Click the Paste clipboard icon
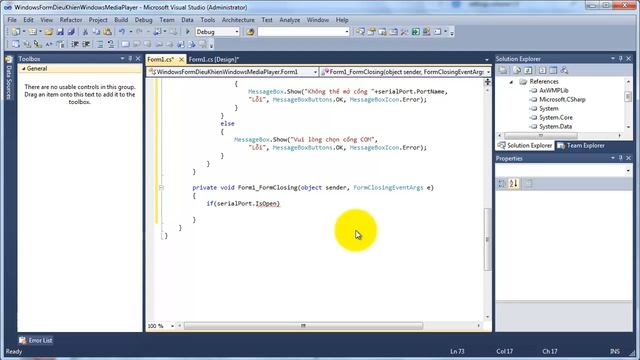The height and width of the screenshot is (360, 640). pyautogui.click(x=107, y=31)
